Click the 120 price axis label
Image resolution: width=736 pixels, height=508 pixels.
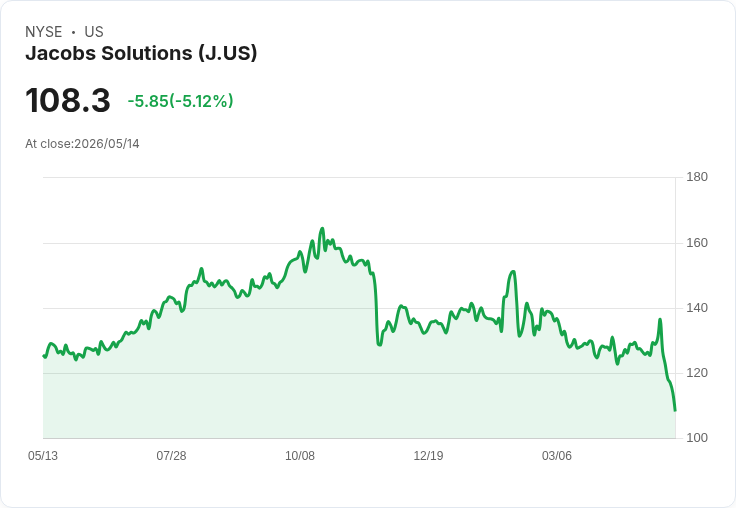(x=697, y=373)
